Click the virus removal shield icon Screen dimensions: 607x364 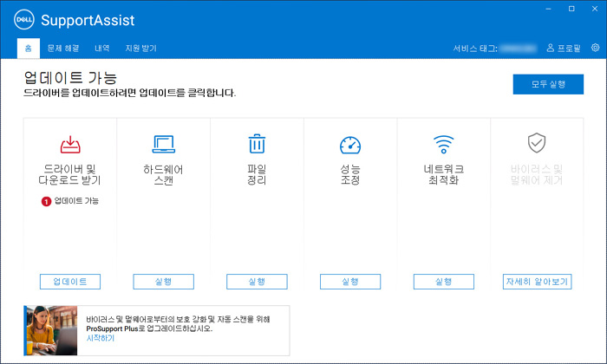[537, 143]
